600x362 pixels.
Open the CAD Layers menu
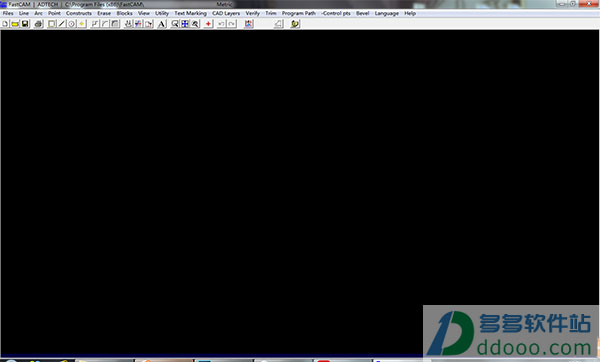(x=226, y=13)
